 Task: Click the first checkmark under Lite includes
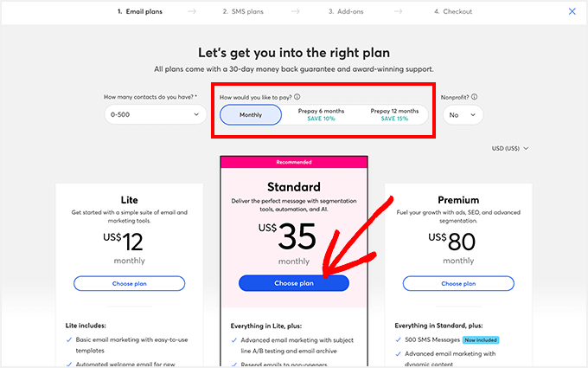point(69,341)
